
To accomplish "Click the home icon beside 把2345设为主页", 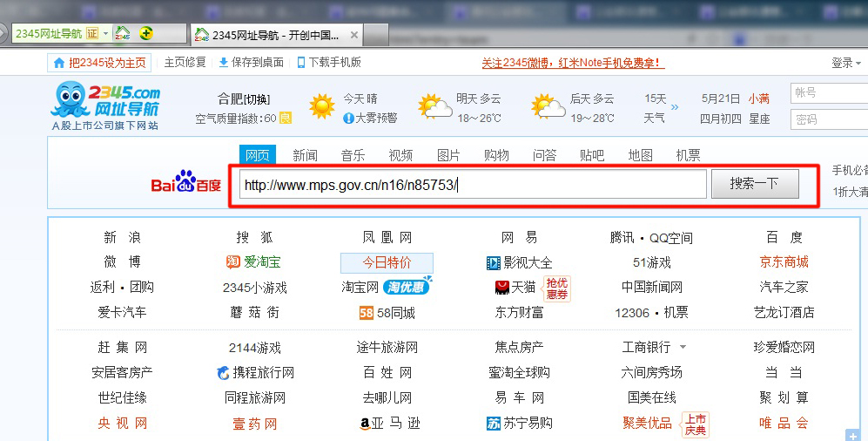I will (x=59, y=63).
